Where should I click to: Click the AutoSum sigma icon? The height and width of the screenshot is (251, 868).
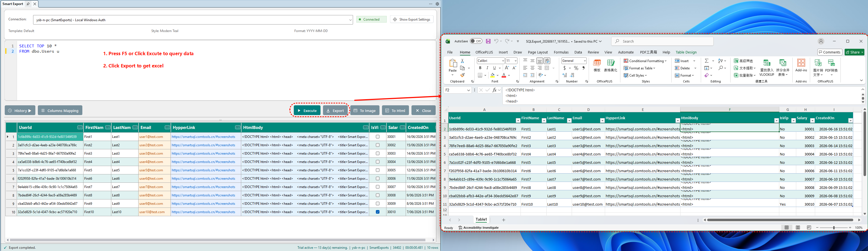707,61
